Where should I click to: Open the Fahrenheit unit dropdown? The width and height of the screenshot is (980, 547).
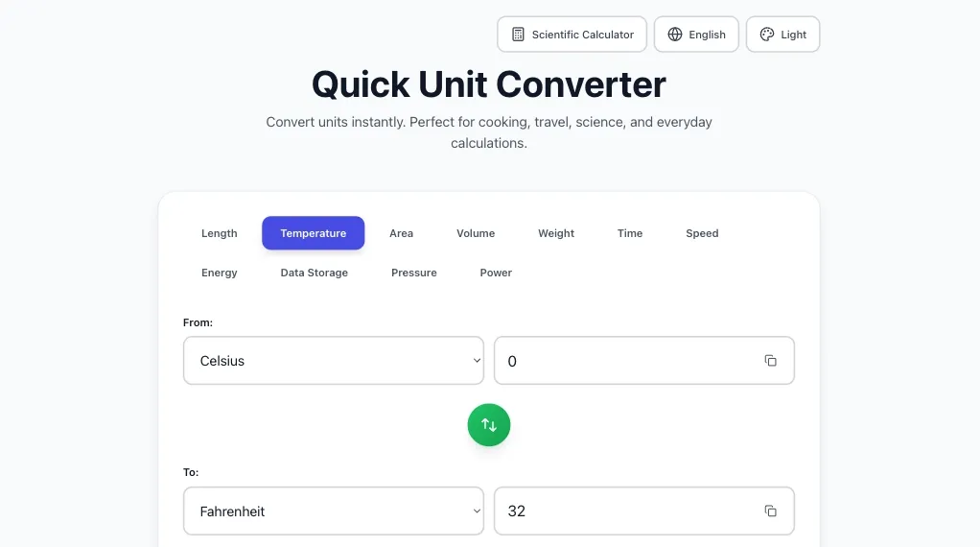pyautogui.click(x=334, y=511)
